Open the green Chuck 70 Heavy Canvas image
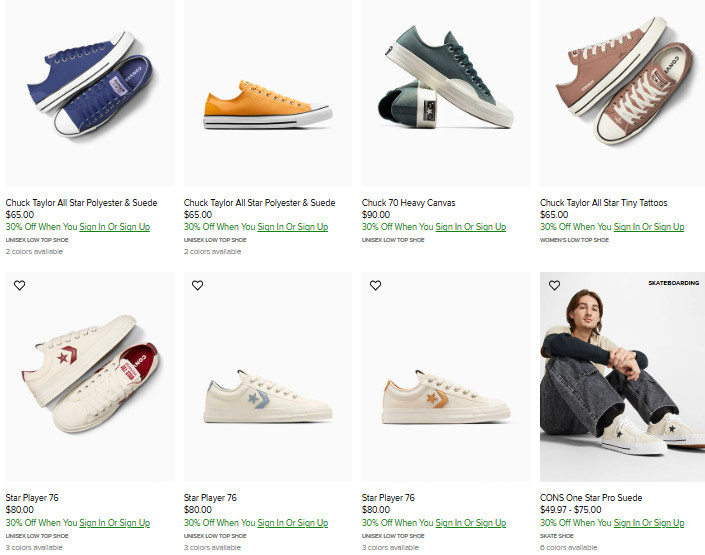This screenshot has height=555, width=705. 446,85
